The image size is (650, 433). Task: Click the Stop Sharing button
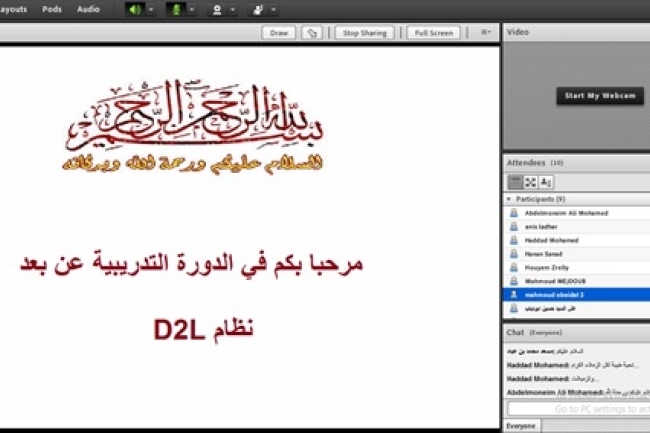click(x=365, y=33)
